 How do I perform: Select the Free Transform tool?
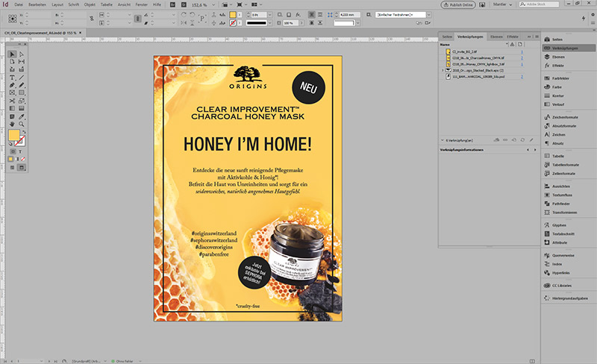[22, 101]
